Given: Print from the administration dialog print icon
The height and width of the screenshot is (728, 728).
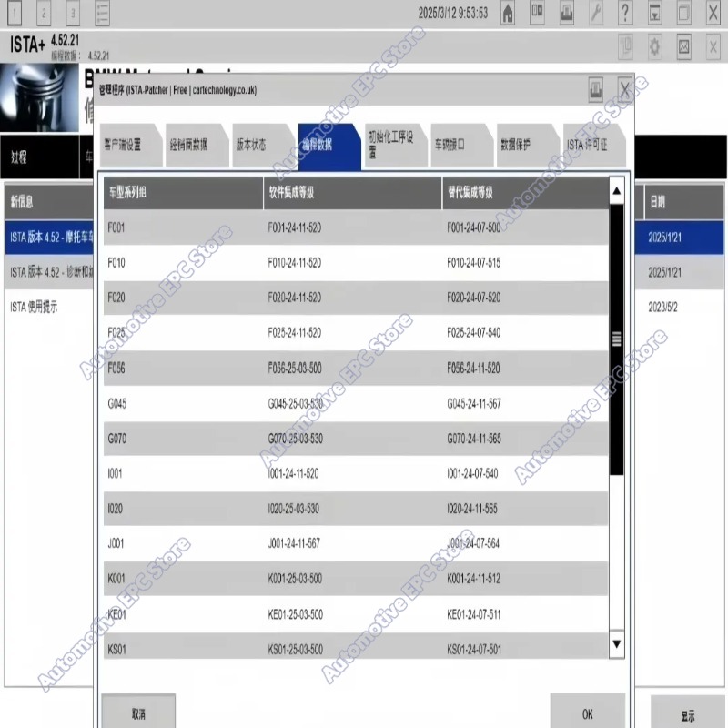Looking at the screenshot, I should tap(596, 89).
